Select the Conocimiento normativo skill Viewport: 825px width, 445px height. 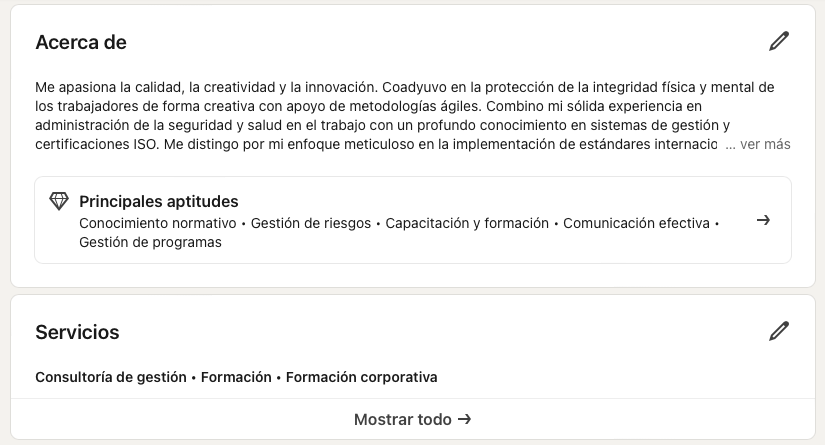point(157,223)
